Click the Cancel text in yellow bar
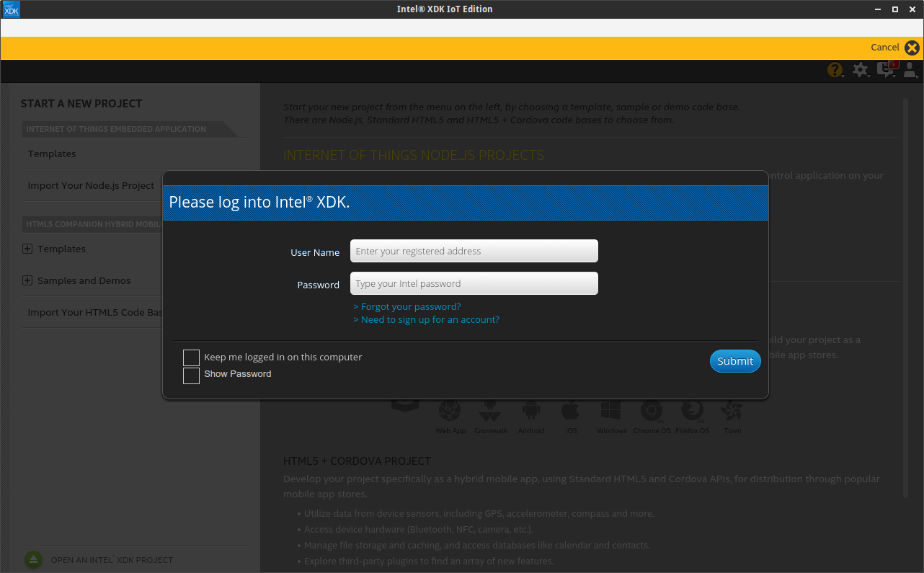The height and width of the screenshot is (573, 924). coord(884,48)
